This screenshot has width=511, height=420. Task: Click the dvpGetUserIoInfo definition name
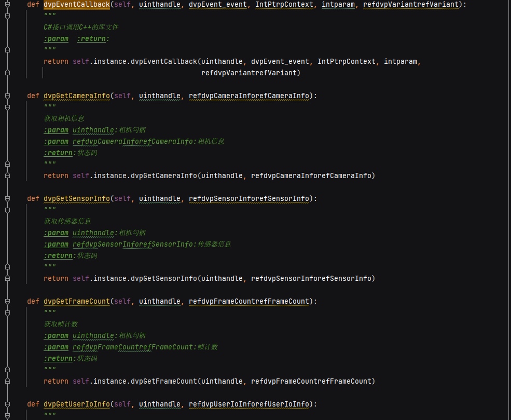pyautogui.click(x=76, y=404)
